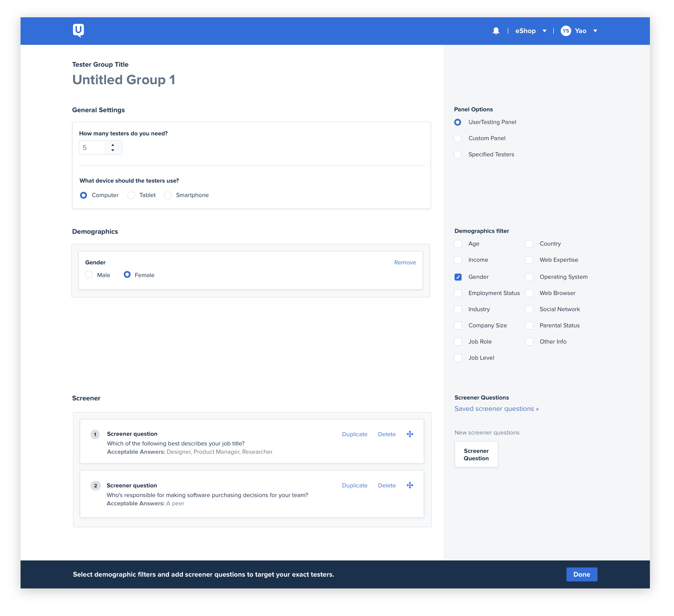Check the Job Level filter

458,358
